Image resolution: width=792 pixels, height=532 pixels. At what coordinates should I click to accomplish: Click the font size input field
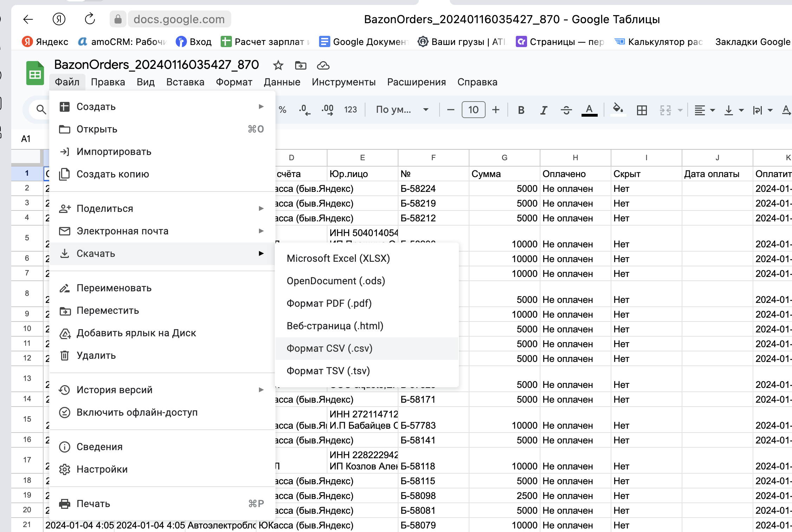[473, 110]
